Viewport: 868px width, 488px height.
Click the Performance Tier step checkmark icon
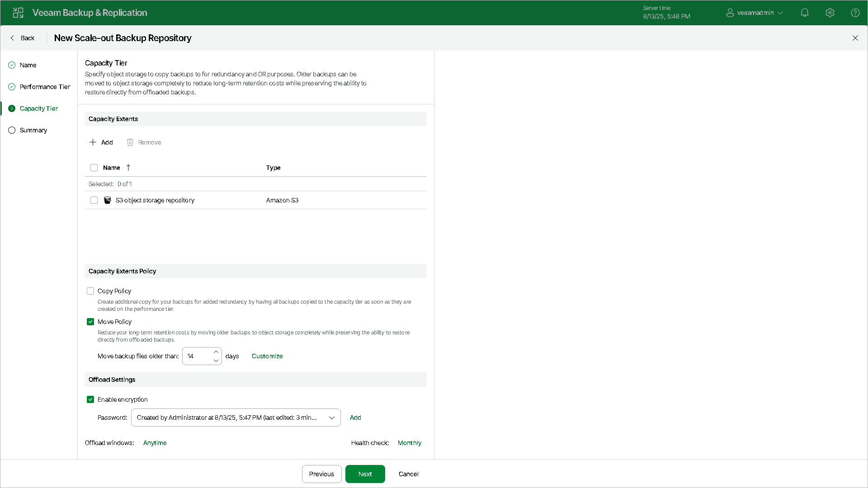point(12,87)
